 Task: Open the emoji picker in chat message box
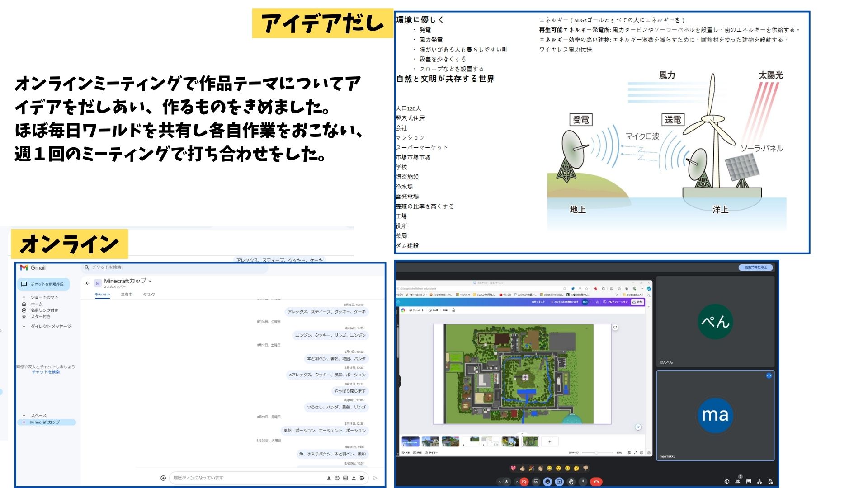(337, 478)
